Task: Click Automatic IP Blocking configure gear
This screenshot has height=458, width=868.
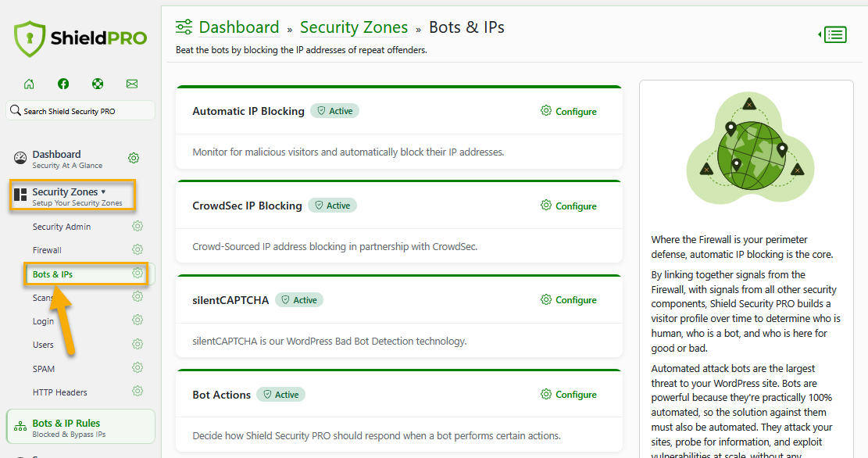Action: tap(546, 110)
